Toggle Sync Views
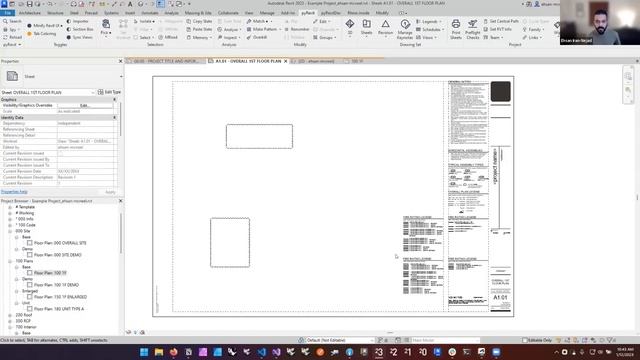 79,37
